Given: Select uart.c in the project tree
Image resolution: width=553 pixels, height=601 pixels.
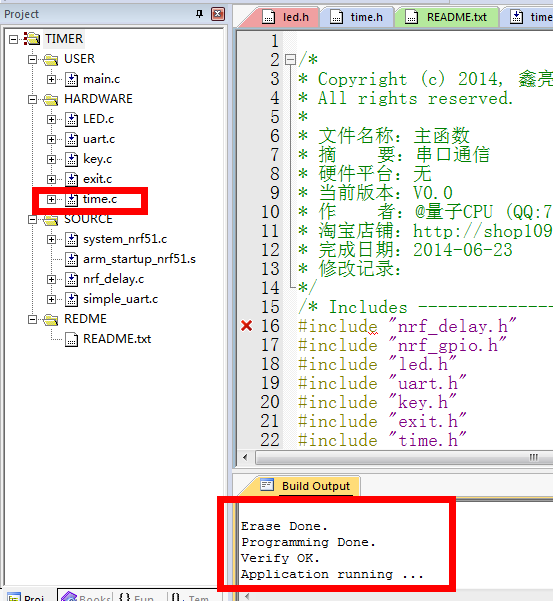Looking at the screenshot, I should pyautogui.click(x=99, y=139).
